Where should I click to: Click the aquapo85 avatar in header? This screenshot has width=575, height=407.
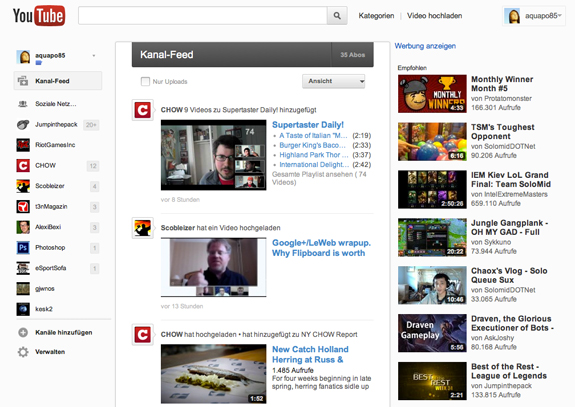pyautogui.click(x=512, y=16)
